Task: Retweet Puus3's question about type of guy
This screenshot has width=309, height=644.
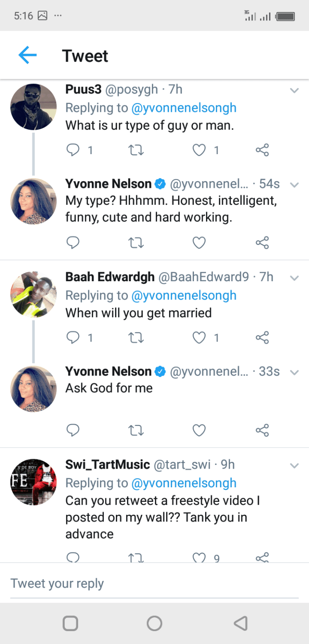Action: click(x=136, y=151)
